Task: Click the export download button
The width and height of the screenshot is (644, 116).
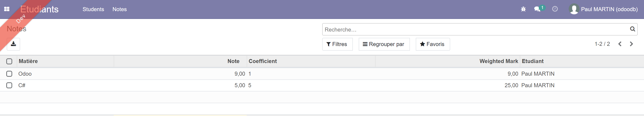Action: [13, 44]
